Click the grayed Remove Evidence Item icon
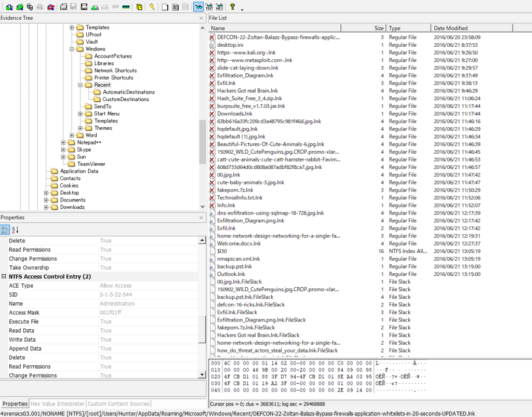This screenshot has height=417, width=532. 40,7
